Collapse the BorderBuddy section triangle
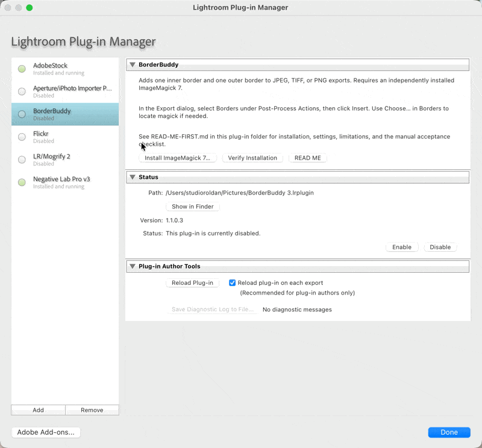The image size is (482, 448). [133, 64]
